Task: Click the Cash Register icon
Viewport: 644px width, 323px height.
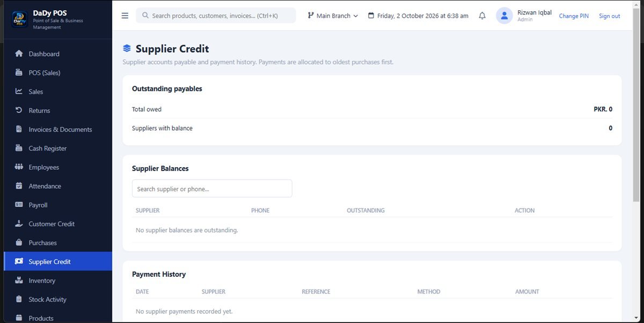Action: coord(19,148)
